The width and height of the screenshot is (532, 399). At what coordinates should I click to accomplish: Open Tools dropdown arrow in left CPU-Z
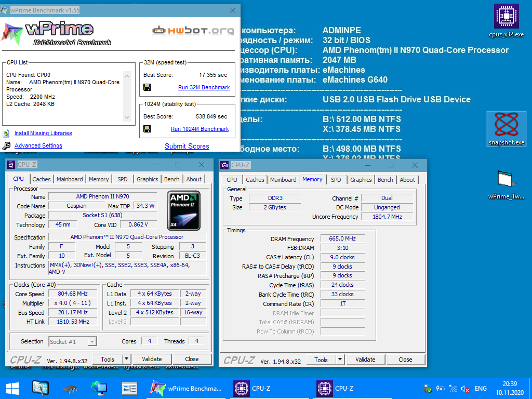click(x=126, y=359)
